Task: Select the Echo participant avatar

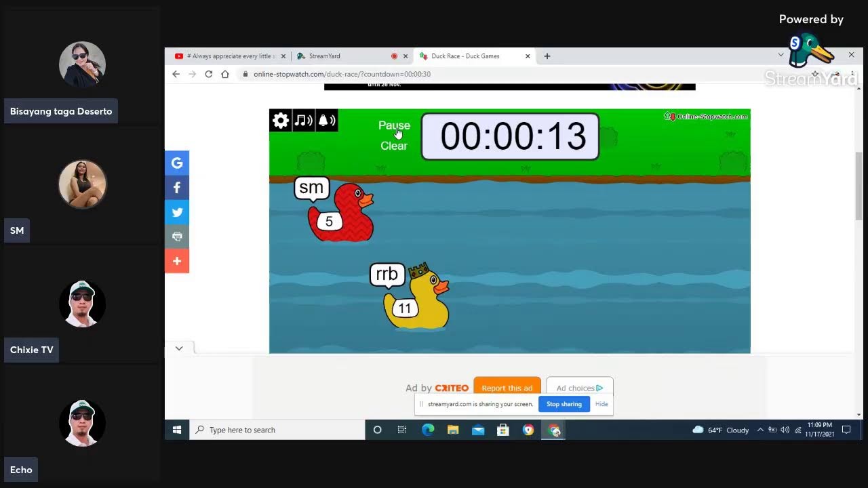Action: tap(82, 423)
